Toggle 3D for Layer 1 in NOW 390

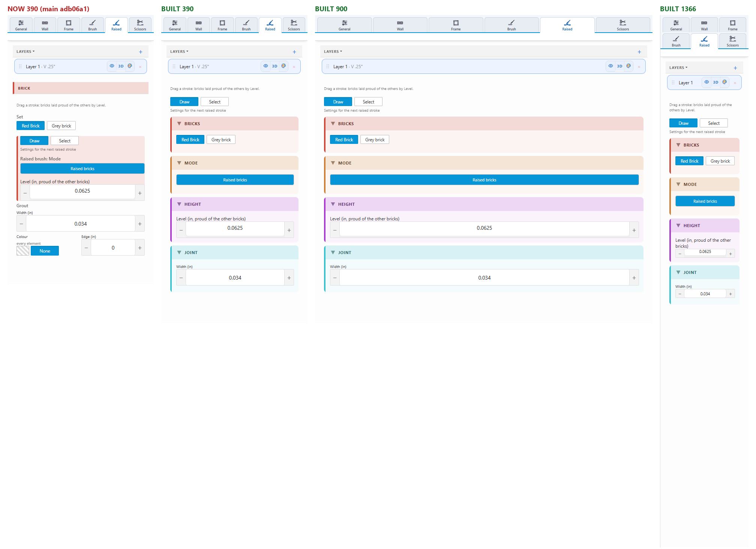121,66
